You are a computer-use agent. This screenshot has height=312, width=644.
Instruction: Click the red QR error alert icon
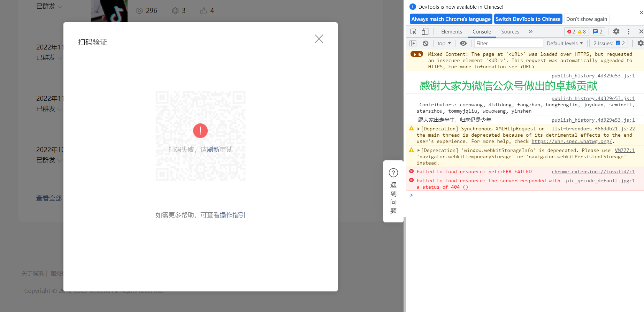tap(200, 131)
